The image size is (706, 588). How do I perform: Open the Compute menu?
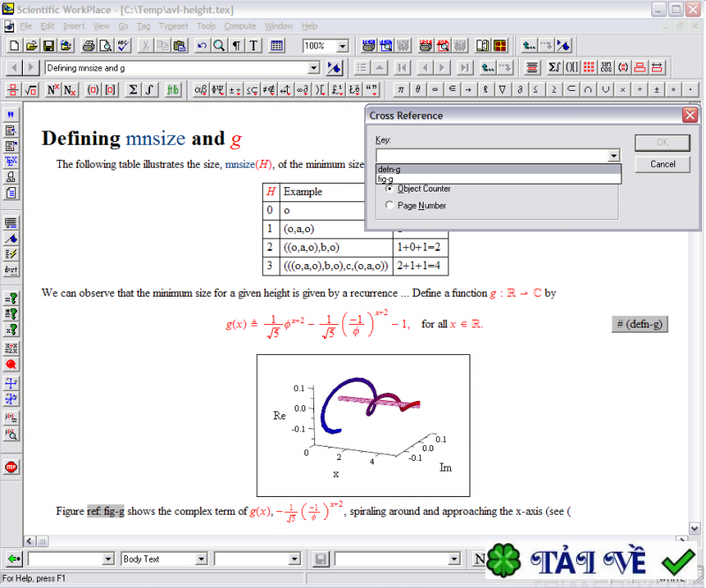[x=239, y=26]
